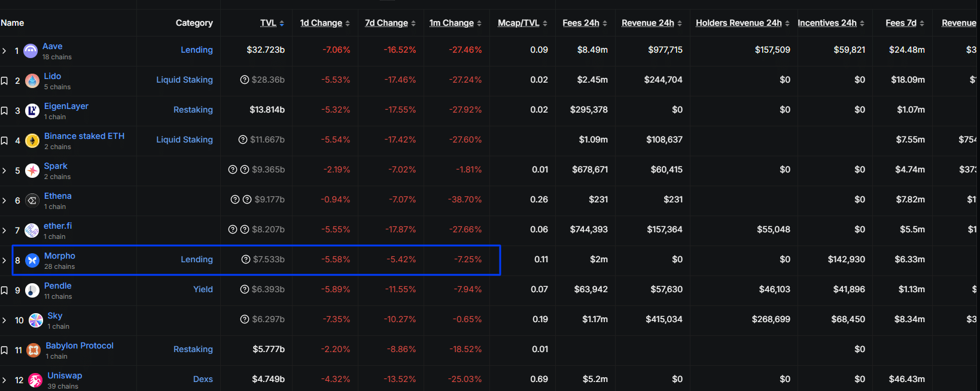
Task: Click sort arrows beside 1d Change header
Action: coord(348,23)
